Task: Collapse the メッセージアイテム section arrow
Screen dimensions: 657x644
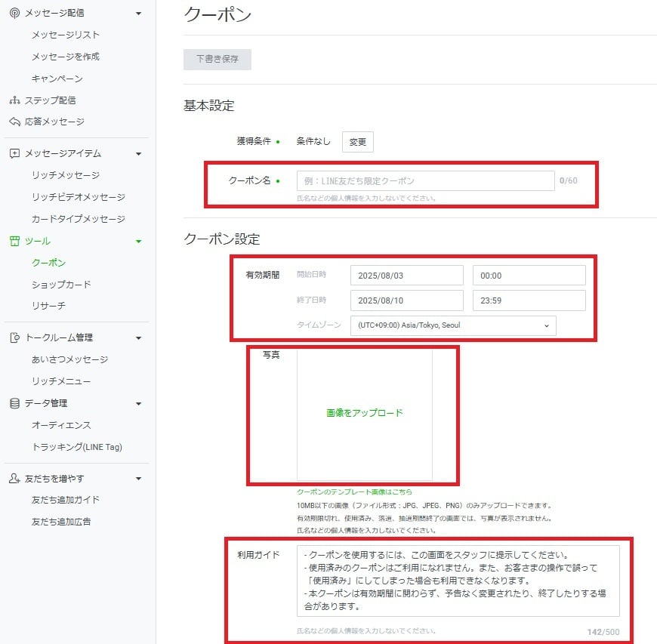Action: coord(139,154)
